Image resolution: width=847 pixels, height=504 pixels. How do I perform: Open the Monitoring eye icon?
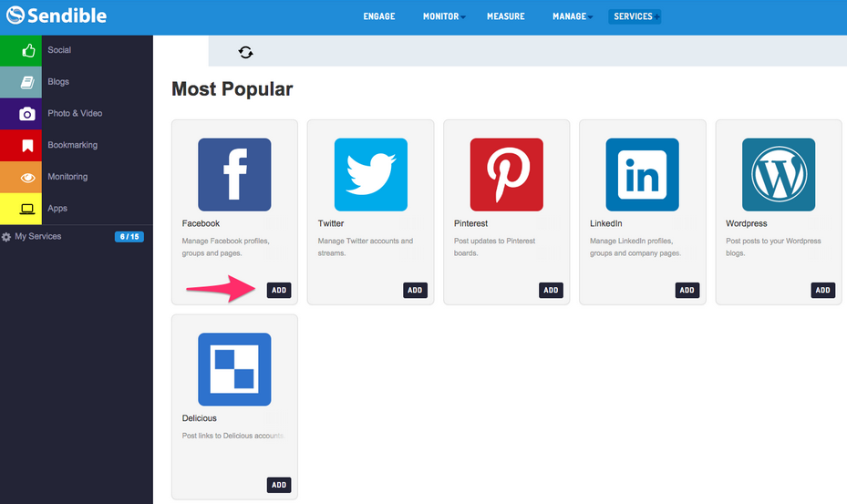tap(27, 177)
